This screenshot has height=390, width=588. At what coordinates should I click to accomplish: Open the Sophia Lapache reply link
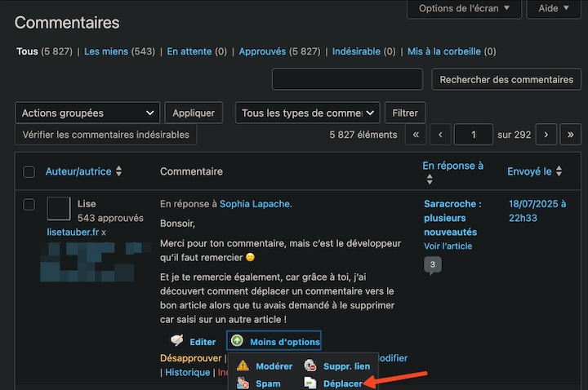255,204
